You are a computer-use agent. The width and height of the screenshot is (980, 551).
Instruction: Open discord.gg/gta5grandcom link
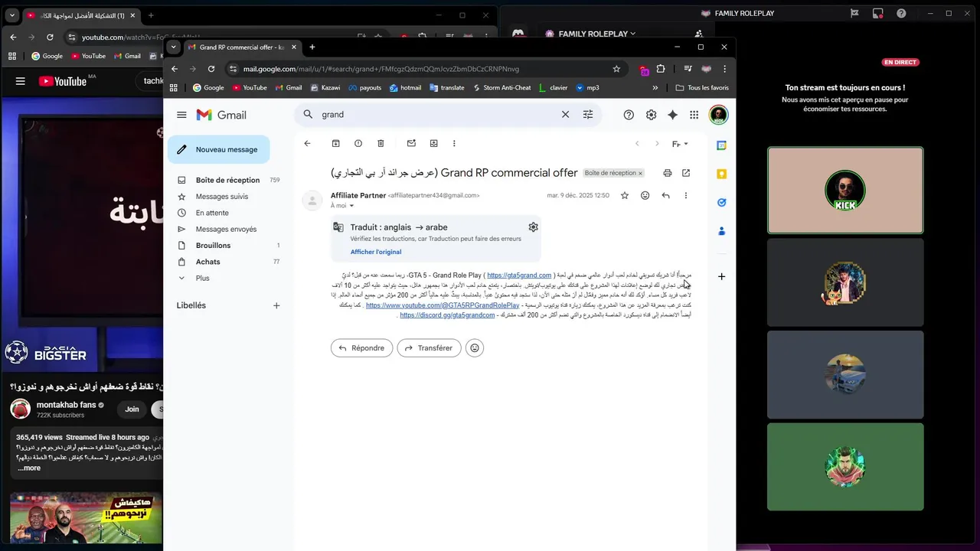(447, 315)
